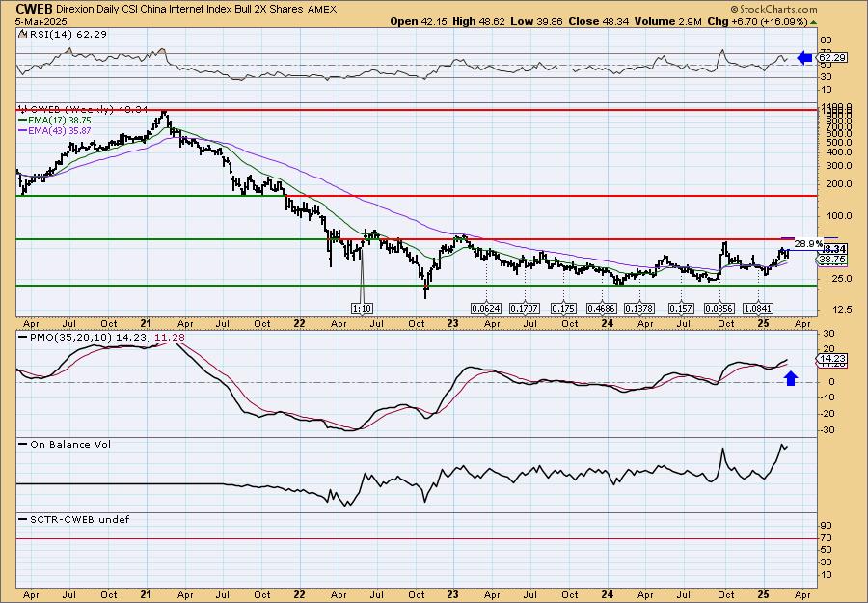Click the 1:10 split marker label
Screen dimensions: 868x603
coord(362,308)
